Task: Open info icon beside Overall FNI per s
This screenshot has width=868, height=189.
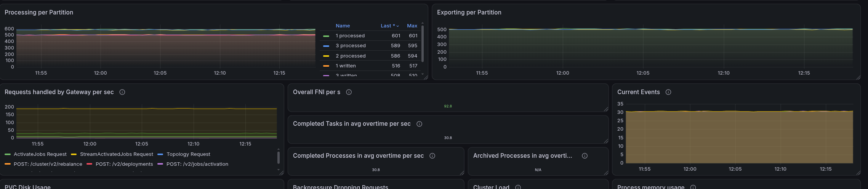Action: 349,92
